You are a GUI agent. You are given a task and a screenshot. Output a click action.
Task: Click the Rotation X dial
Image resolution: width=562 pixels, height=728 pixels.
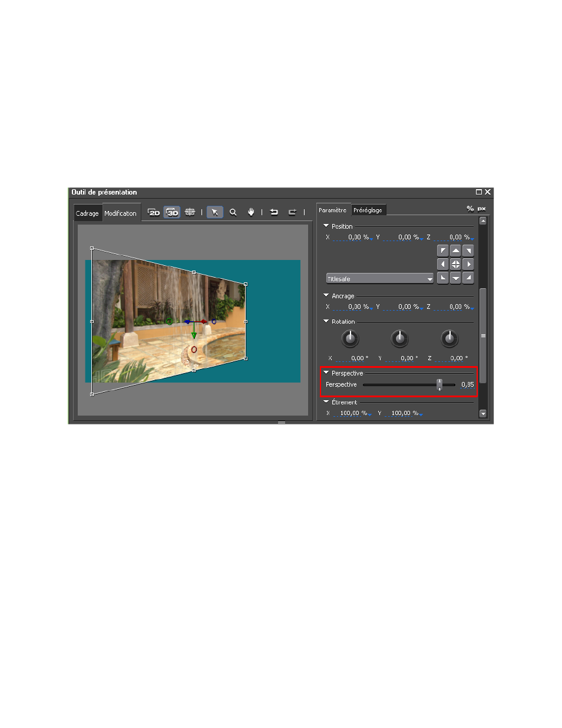pyautogui.click(x=350, y=338)
